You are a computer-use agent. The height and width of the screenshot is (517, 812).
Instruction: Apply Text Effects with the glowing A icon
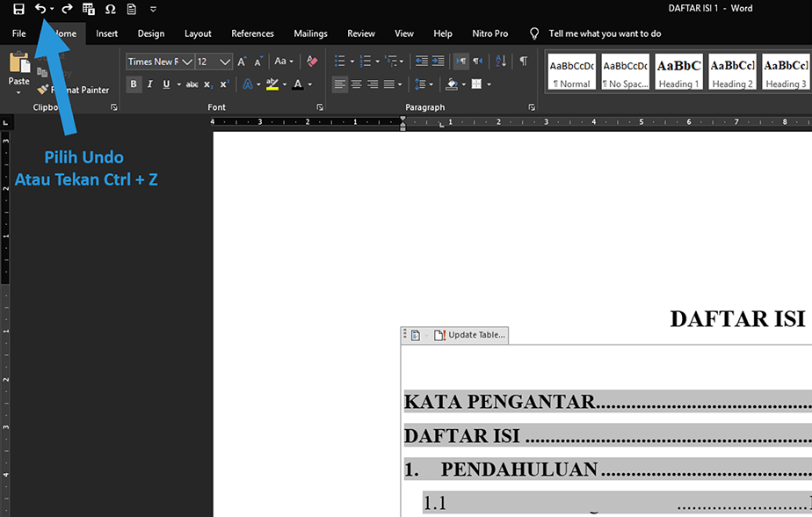coord(248,84)
